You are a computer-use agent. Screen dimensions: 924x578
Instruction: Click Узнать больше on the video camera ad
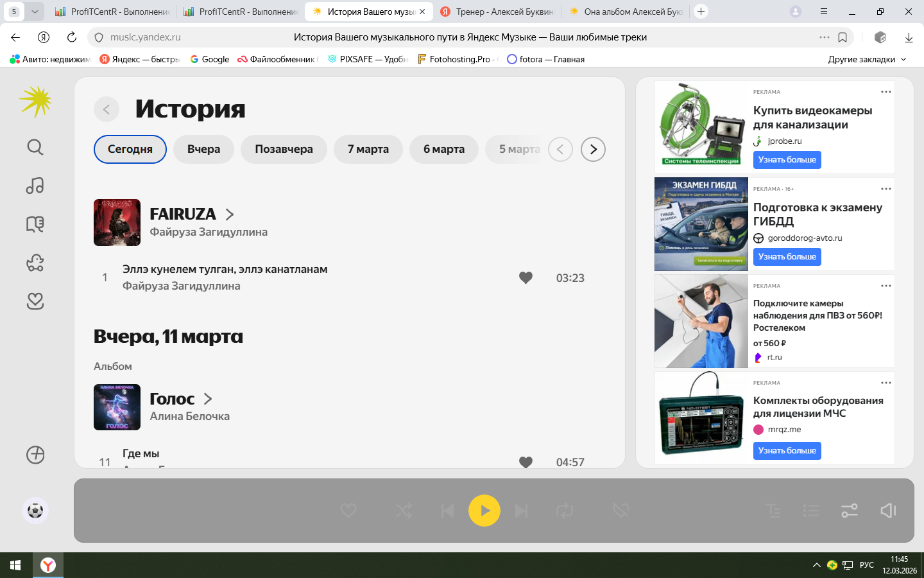[x=787, y=160]
